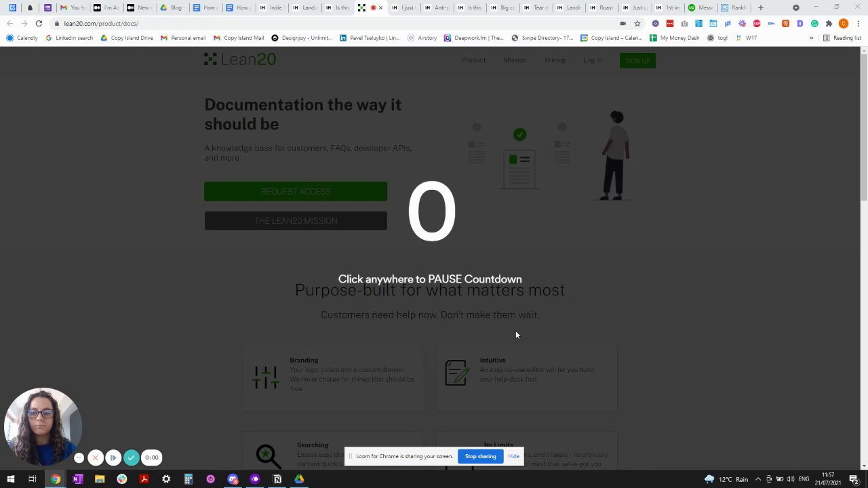Open Task View on the taskbar
Screen dimensions: 868x488
coord(32,479)
